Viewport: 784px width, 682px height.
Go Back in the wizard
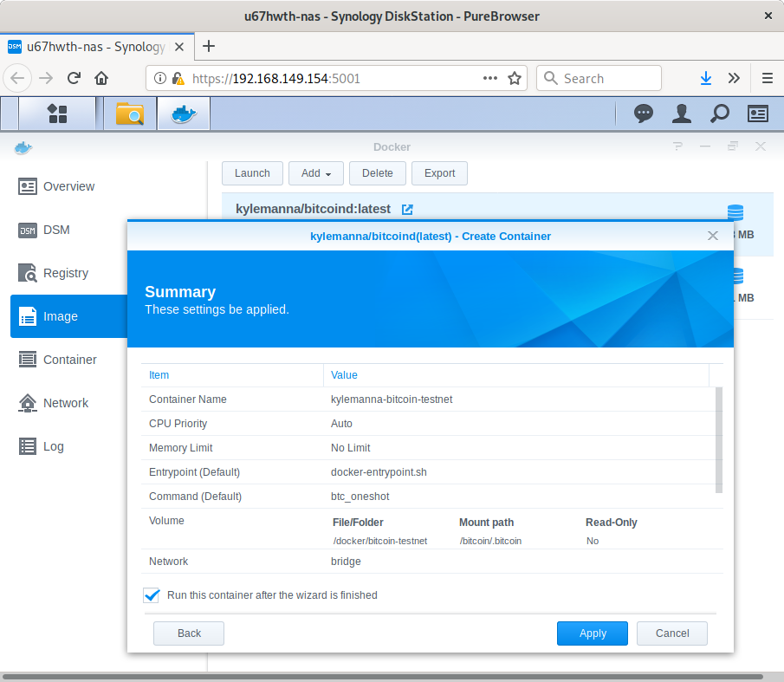click(189, 633)
